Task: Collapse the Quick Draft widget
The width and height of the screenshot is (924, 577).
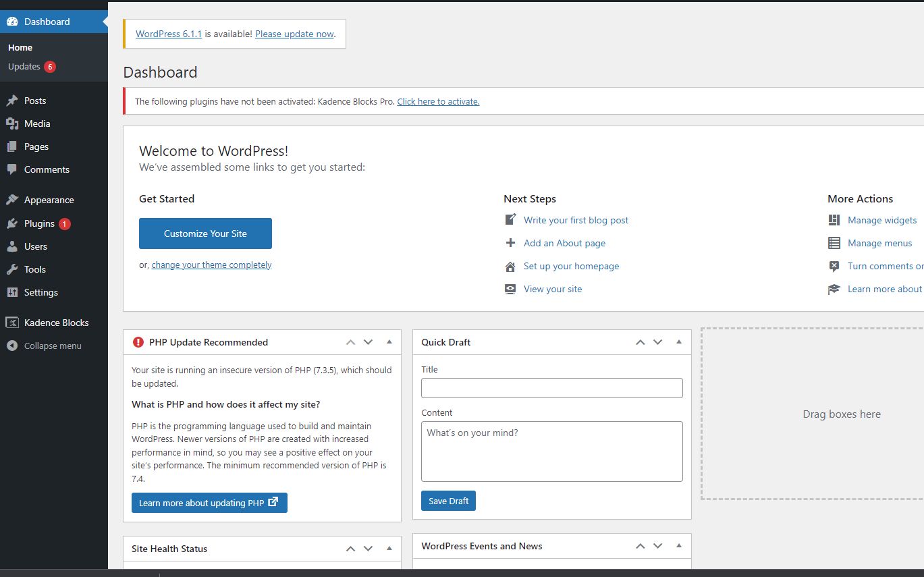Action: 678,342
